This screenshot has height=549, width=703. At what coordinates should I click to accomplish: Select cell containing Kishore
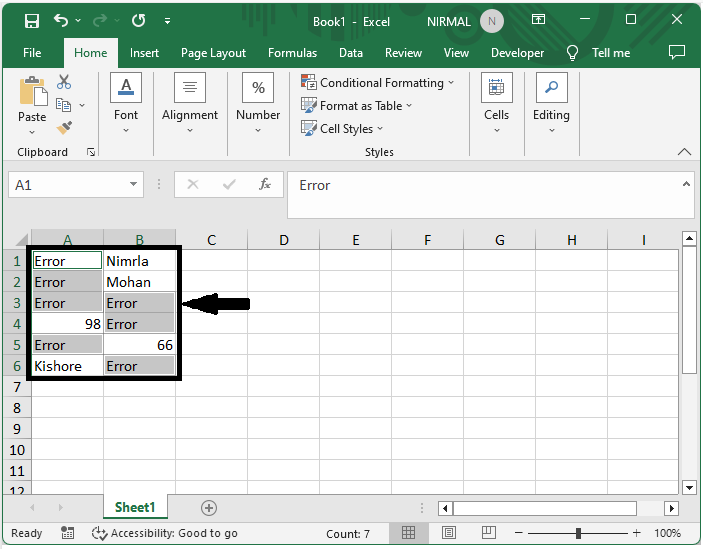[x=67, y=366]
